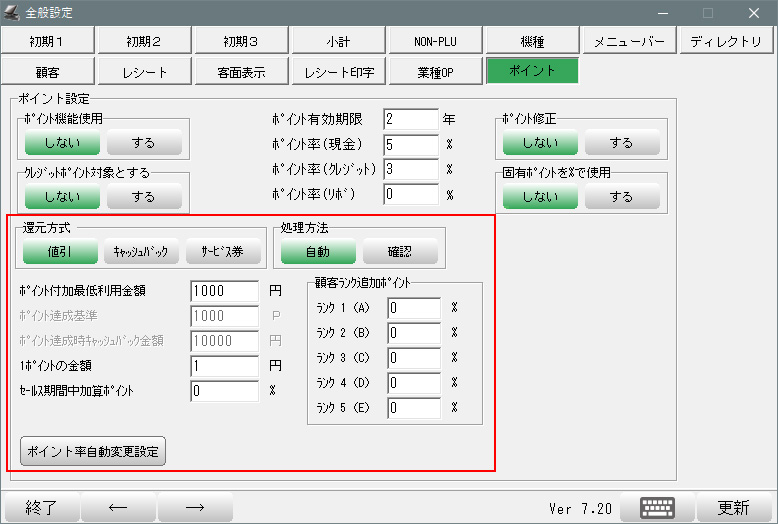
Task: Set ポイント機能使用 to する
Action: click(x=144, y=143)
